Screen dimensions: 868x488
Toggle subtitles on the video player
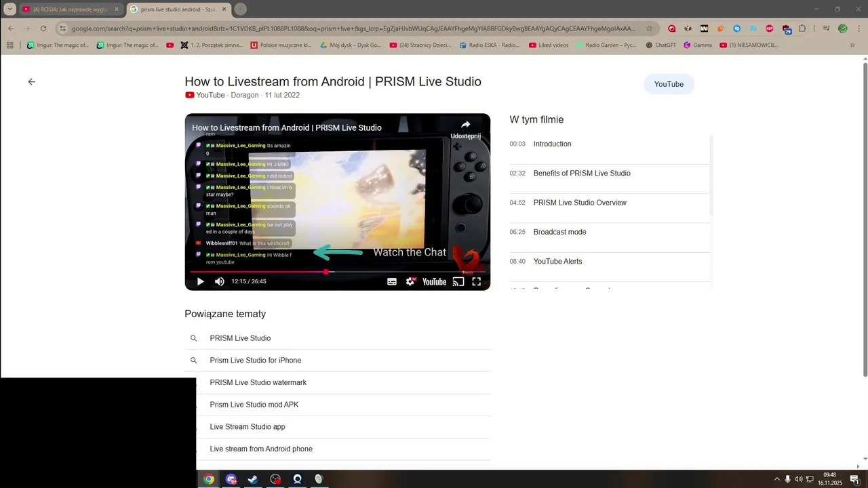(x=392, y=282)
